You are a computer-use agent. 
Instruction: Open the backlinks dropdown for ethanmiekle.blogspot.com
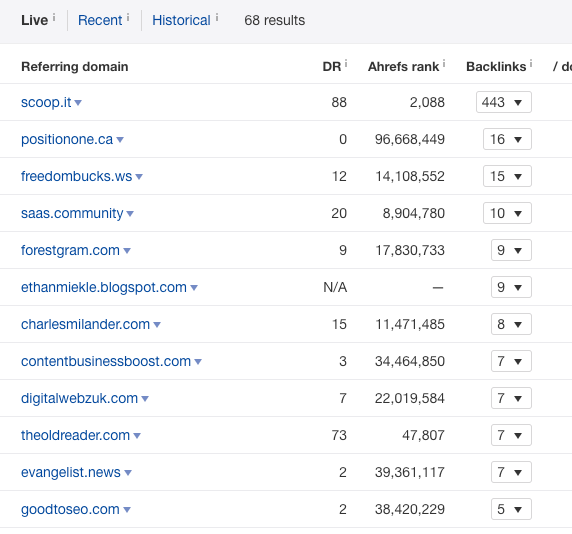coord(511,287)
